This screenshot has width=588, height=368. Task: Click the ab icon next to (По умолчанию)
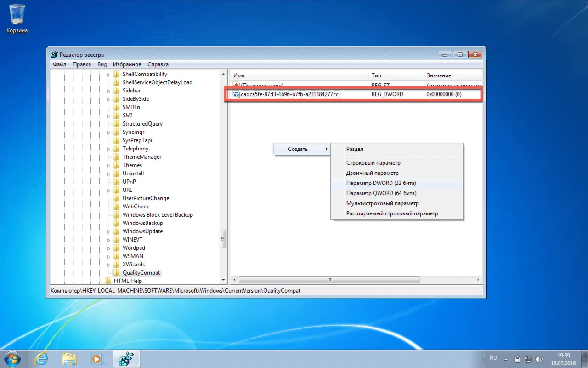(236, 85)
